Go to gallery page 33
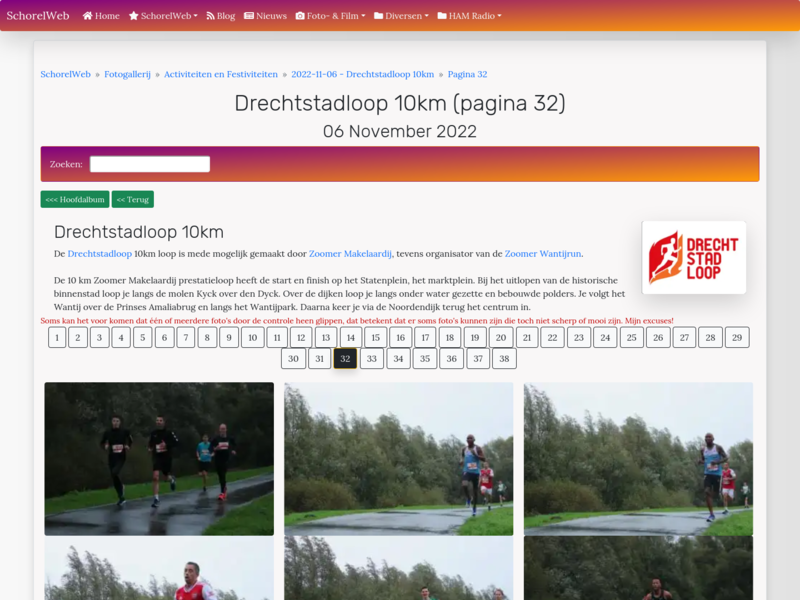 [372, 358]
